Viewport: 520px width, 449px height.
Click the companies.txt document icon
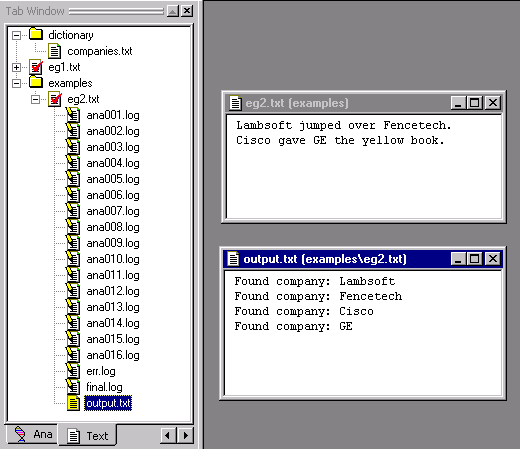pos(54,51)
